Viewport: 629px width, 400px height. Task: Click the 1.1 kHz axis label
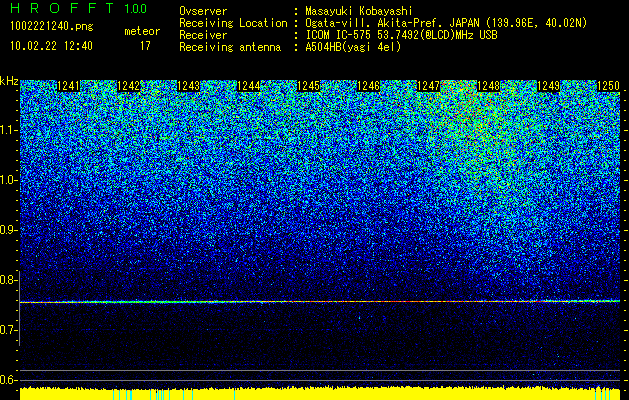(8, 130)
